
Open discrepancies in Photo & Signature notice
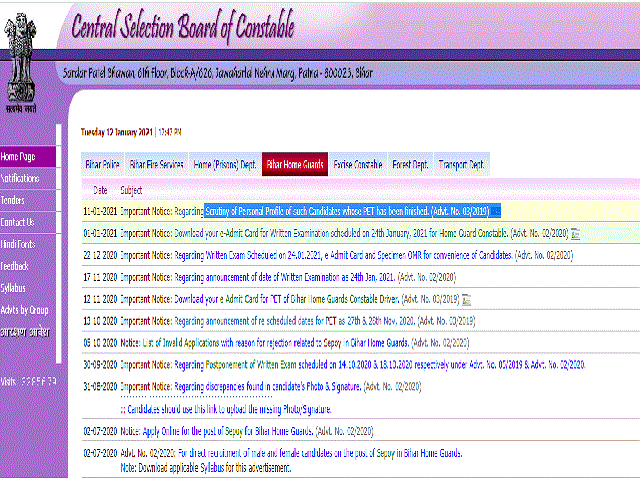tap(268, 387)
